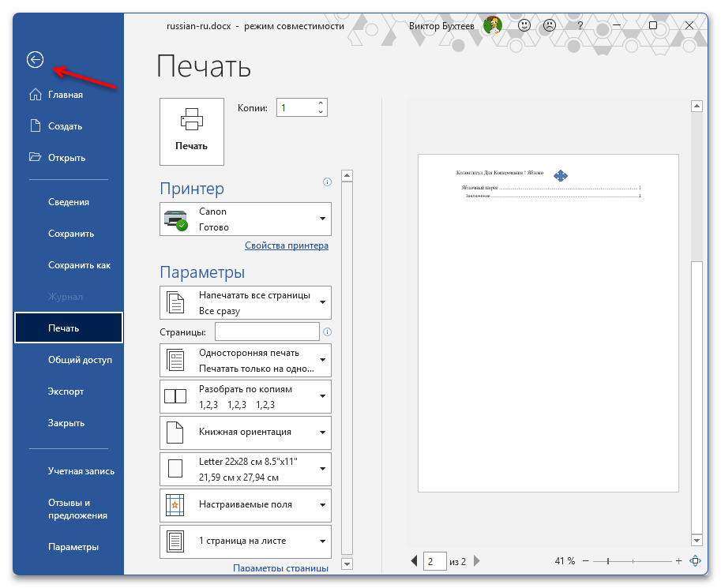The image size is (721, 588).
Task: Go to the previous preview page arrow
Action: pos(415,561)
